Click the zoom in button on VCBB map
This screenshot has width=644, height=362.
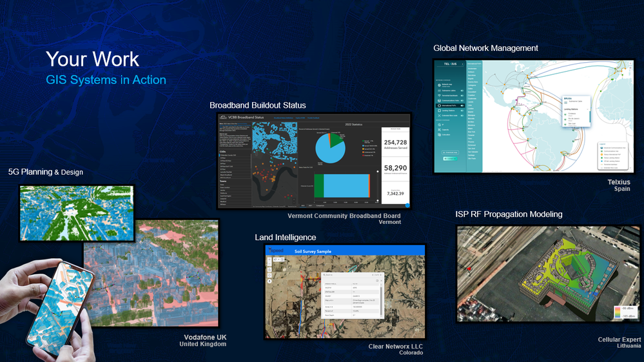click(x=294, y=199)
